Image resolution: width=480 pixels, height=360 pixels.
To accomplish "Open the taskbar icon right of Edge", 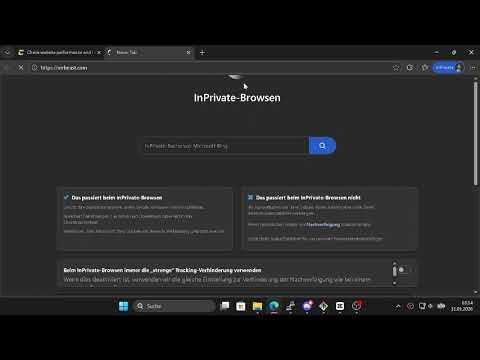I will pos(291,306).
